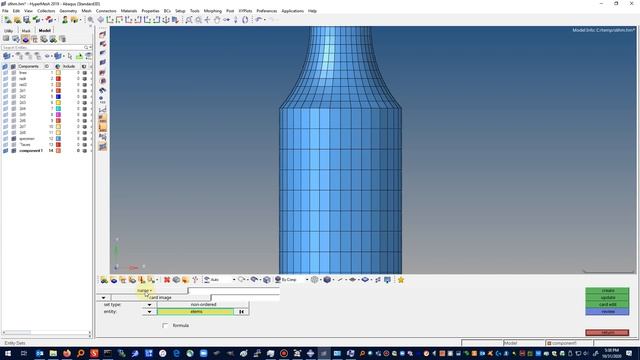Click the Pan hand toolbar icon

coord(217,20)
